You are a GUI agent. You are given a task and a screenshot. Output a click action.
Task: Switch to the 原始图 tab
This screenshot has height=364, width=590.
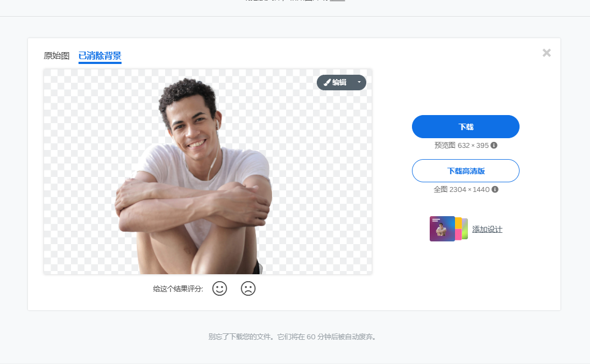(56, 56)
